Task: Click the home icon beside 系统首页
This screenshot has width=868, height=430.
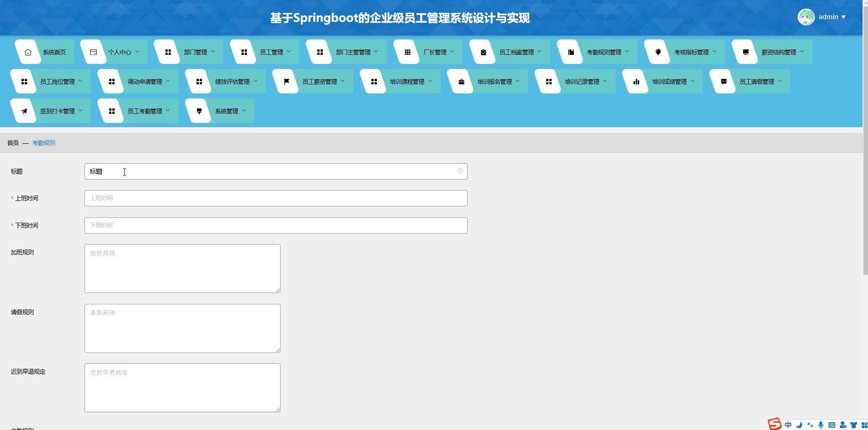Action: click(x=28, y=52)
